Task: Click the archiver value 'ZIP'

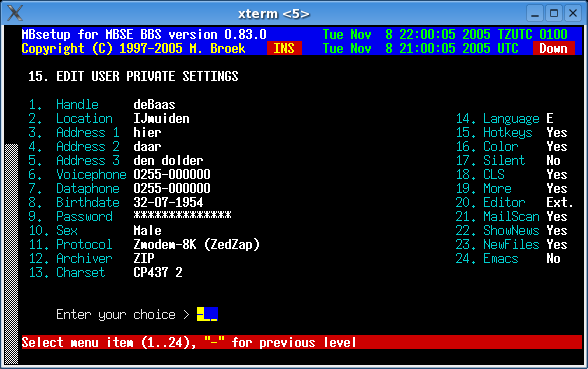Action: point(144,258)
